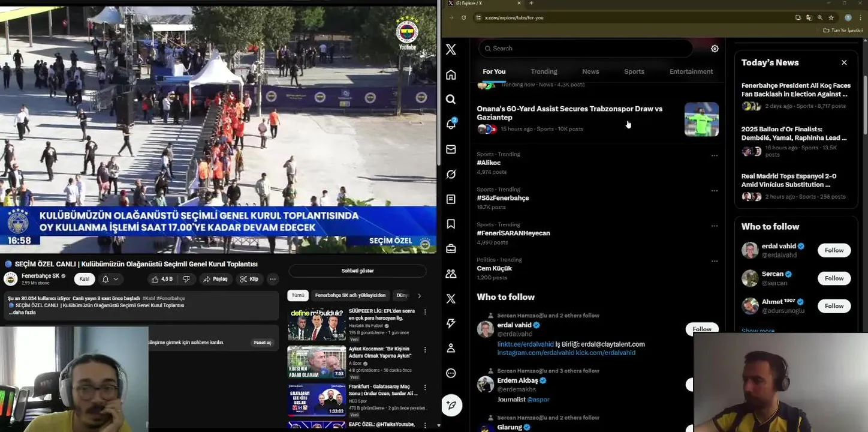Expand description with ...daha fazla

pos(22,313)
